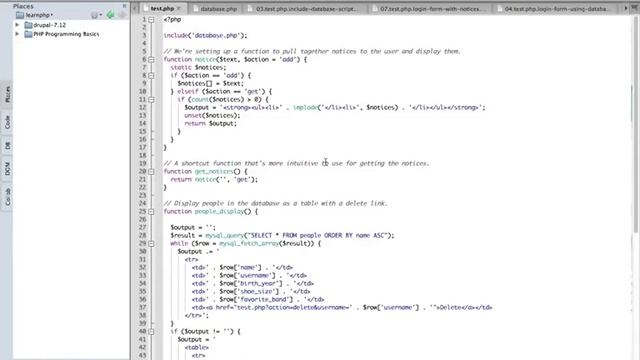Screen dimensions: 640x360
Task: Open the 03.test.php.include-database-script tab
Action: click(304, 9)
